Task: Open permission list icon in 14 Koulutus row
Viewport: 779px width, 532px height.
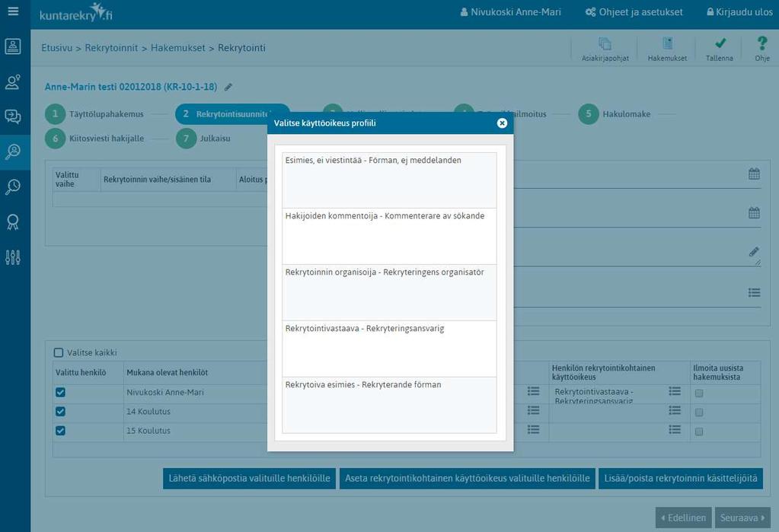Action: click(x=675, y=410)
